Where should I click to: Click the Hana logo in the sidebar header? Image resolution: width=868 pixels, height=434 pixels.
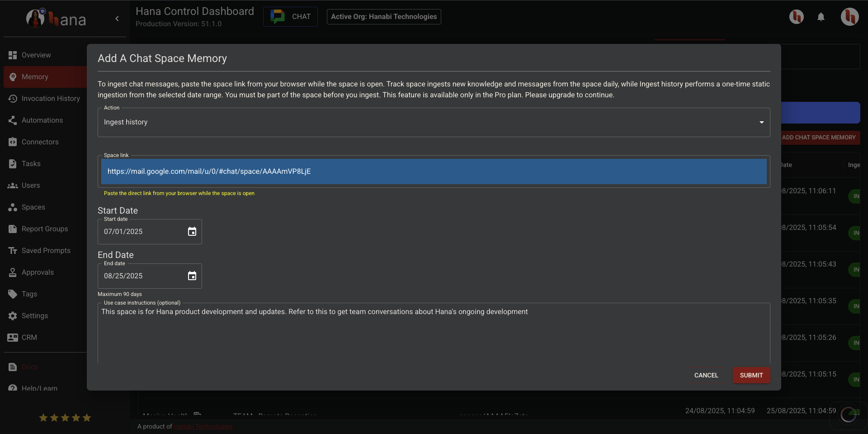click(x=56, y=19)
